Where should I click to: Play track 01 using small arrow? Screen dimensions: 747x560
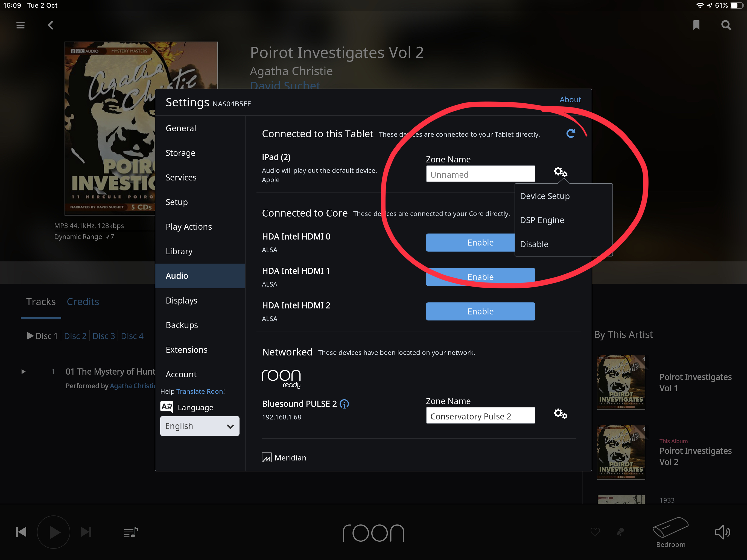coord(23,372)
